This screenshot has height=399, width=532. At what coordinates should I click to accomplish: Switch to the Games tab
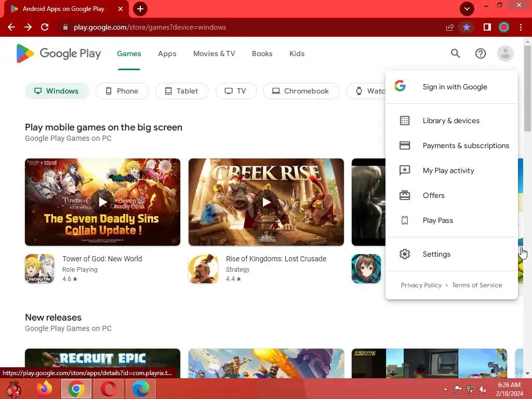pos(129,54)
